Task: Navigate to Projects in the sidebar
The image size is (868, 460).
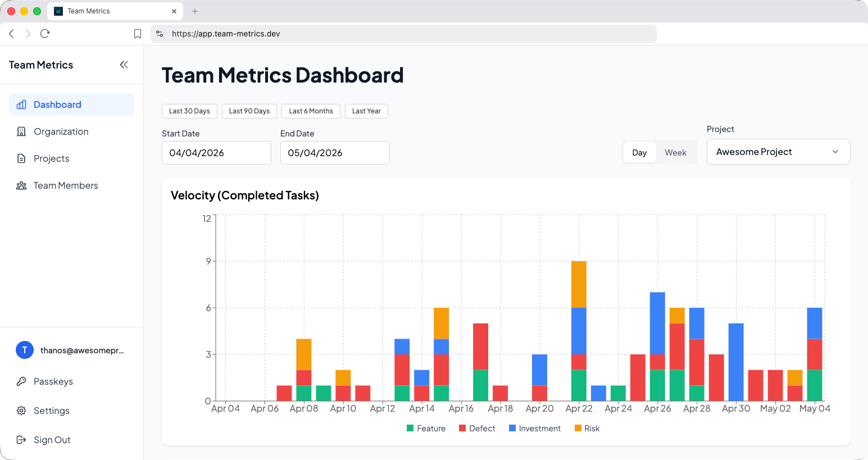Action: point(71,158)
